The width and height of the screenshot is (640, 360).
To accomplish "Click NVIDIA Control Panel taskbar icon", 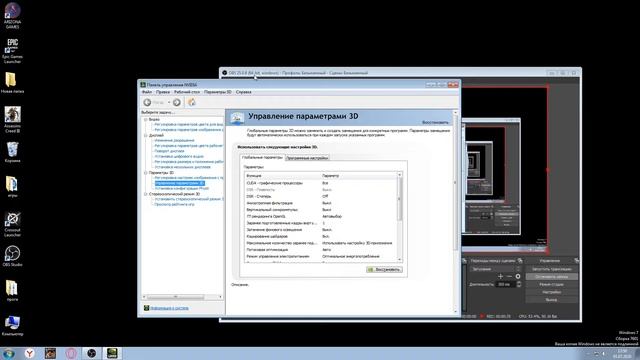I will (112, 353).
